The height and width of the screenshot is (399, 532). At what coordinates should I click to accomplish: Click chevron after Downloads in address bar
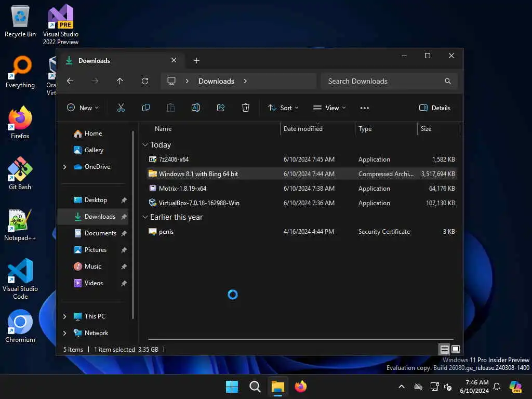point(245,81)
